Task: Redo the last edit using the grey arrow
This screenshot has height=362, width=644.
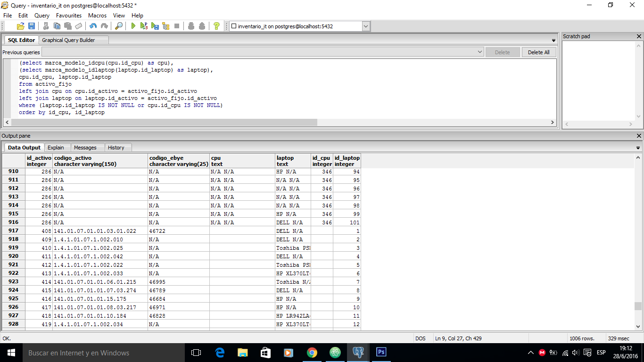Action: (x=104, y=26)
